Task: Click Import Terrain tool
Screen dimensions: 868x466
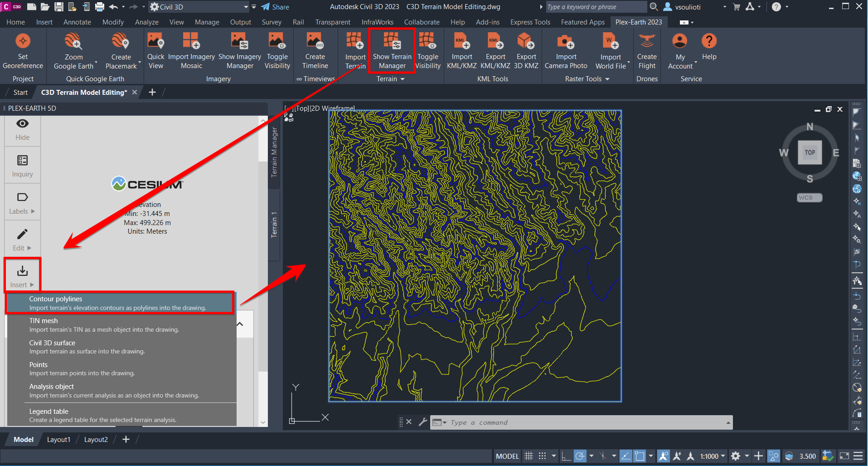Action: pyautogui.click(x=355, y=51)
